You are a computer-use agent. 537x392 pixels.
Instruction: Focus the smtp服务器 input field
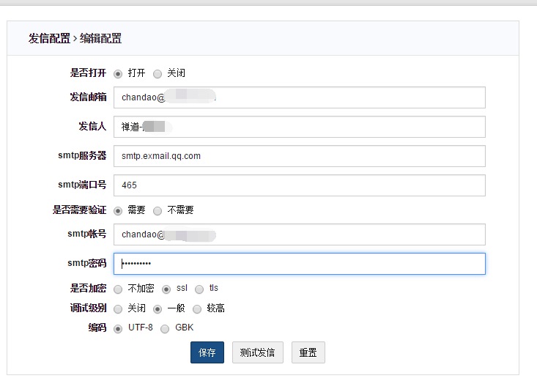point(299,156)
